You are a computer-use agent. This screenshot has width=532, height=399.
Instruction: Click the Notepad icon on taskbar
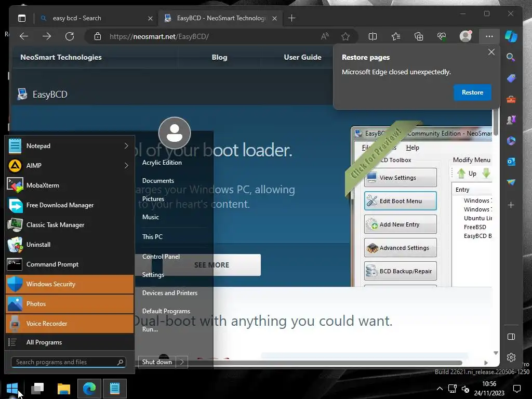tap(115, 389)
